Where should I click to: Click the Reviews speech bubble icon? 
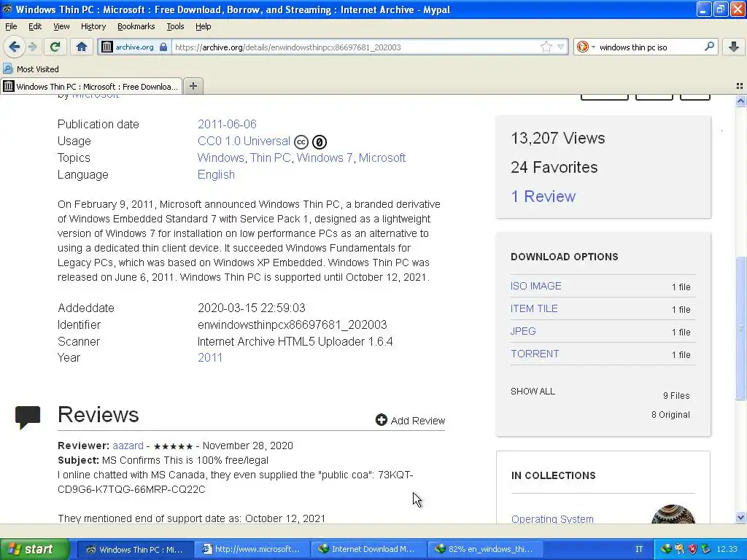click(28, 417)
